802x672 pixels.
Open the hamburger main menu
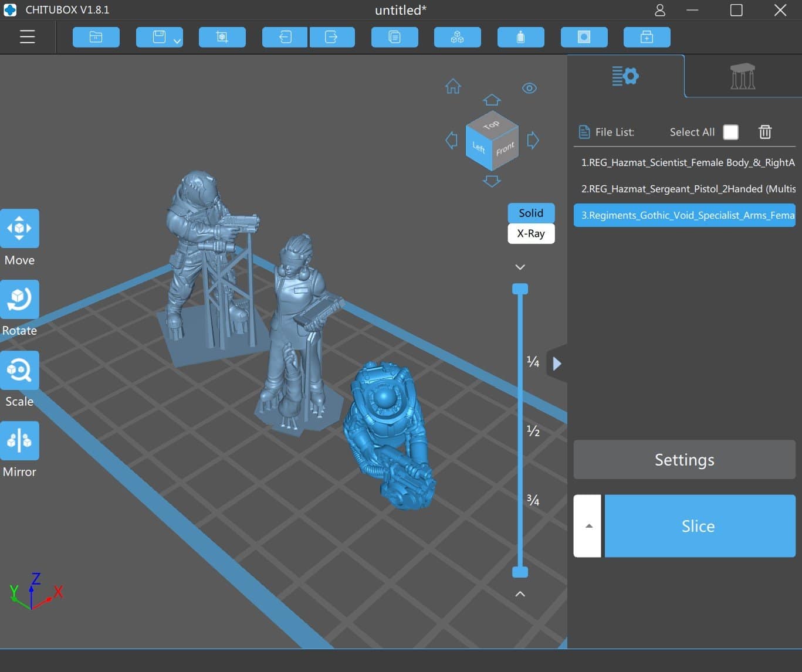pyautogui.click(x=28, y=36)
